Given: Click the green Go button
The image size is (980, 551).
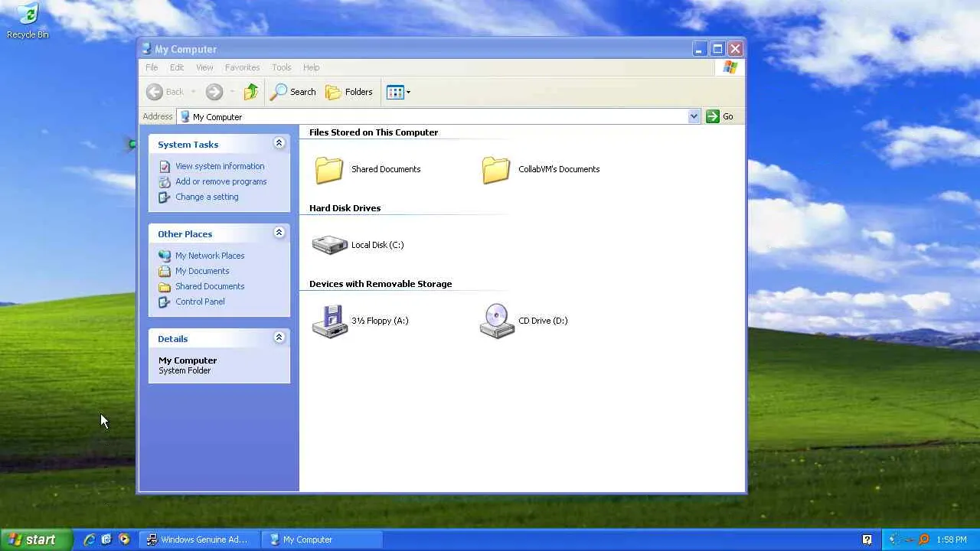Looking at the screenshot, I should (720, 116).
